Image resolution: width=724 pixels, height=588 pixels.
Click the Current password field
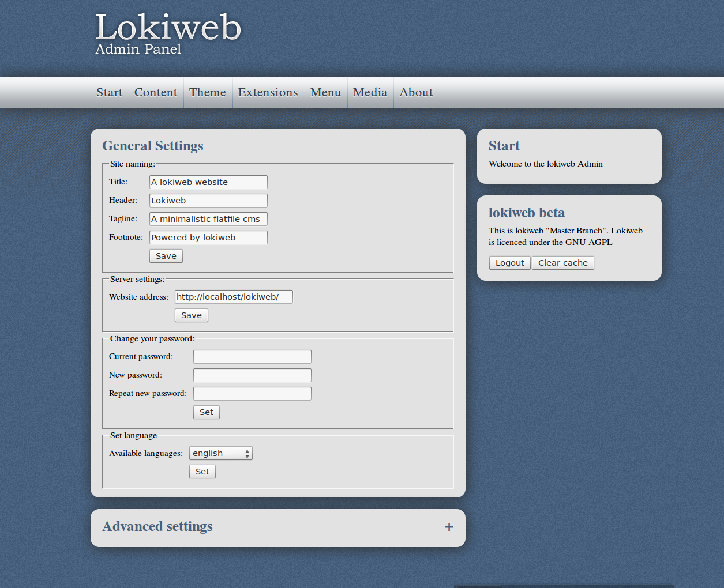(252, 356)
